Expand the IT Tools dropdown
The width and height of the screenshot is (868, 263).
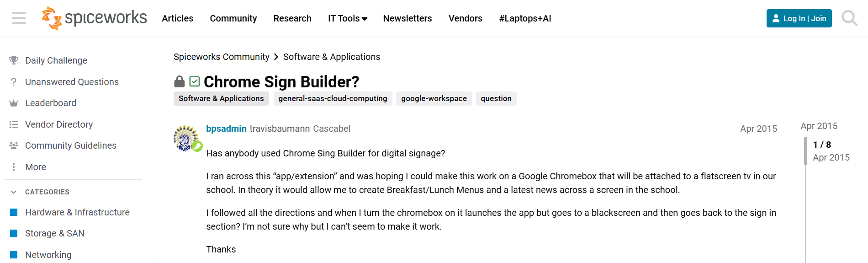(347, 18)
